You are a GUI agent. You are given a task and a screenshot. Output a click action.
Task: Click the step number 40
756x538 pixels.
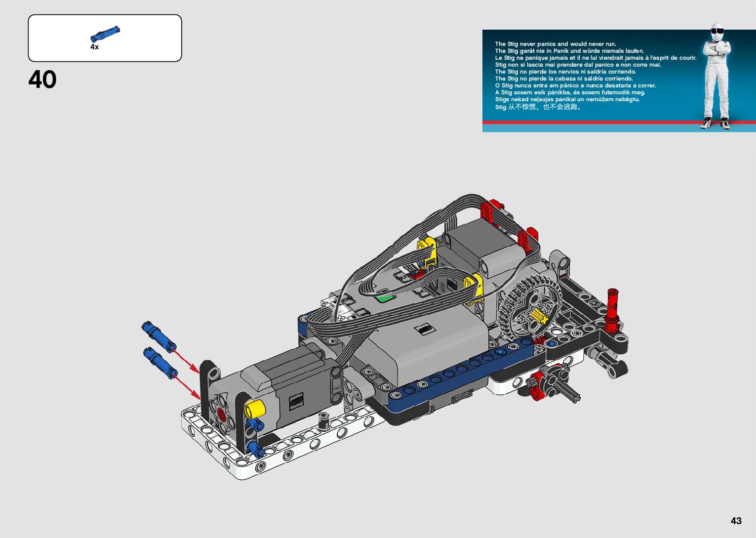pyautogui.click(x=42, y=80)
